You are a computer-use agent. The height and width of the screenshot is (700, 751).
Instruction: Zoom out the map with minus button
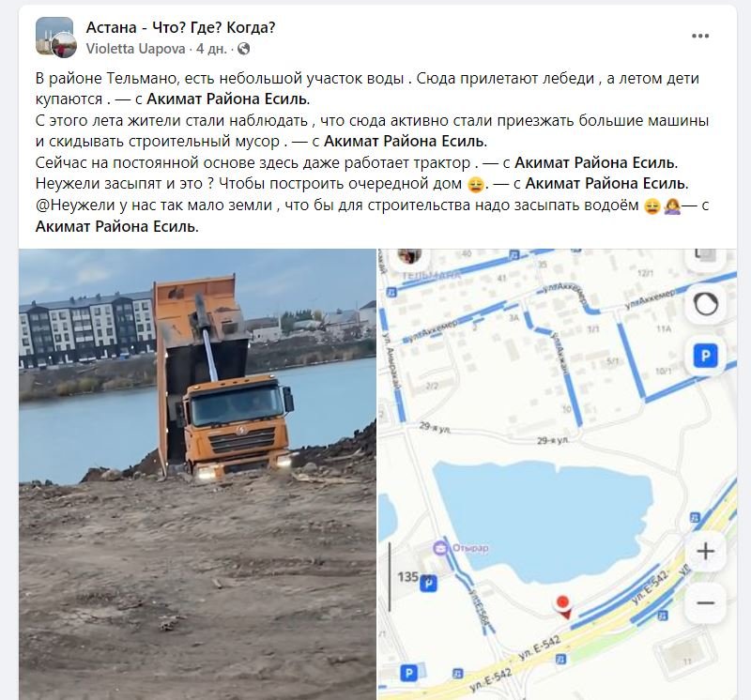[x=705, y=602]
